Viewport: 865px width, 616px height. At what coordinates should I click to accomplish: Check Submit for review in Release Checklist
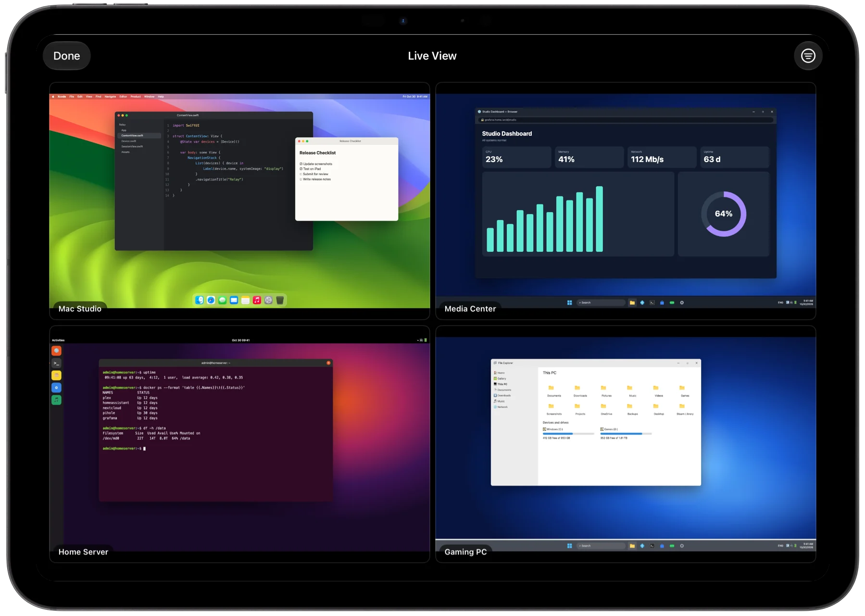[x=301, y=174]
